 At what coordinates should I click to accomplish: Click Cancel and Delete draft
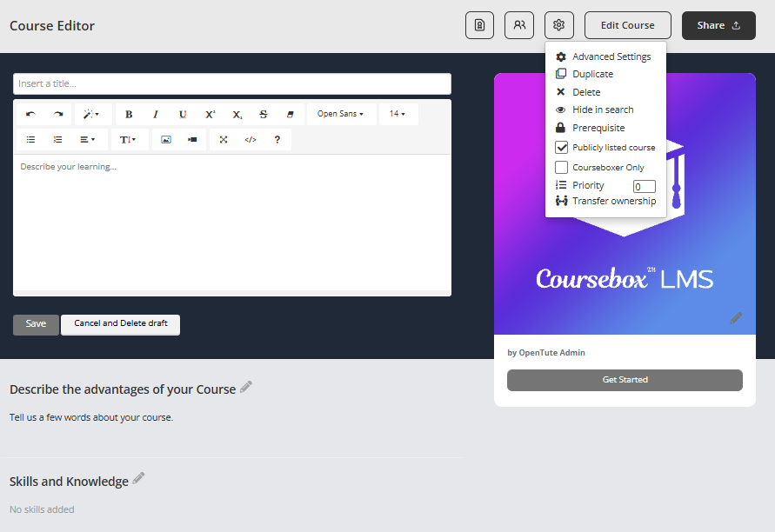pos(121,324)
